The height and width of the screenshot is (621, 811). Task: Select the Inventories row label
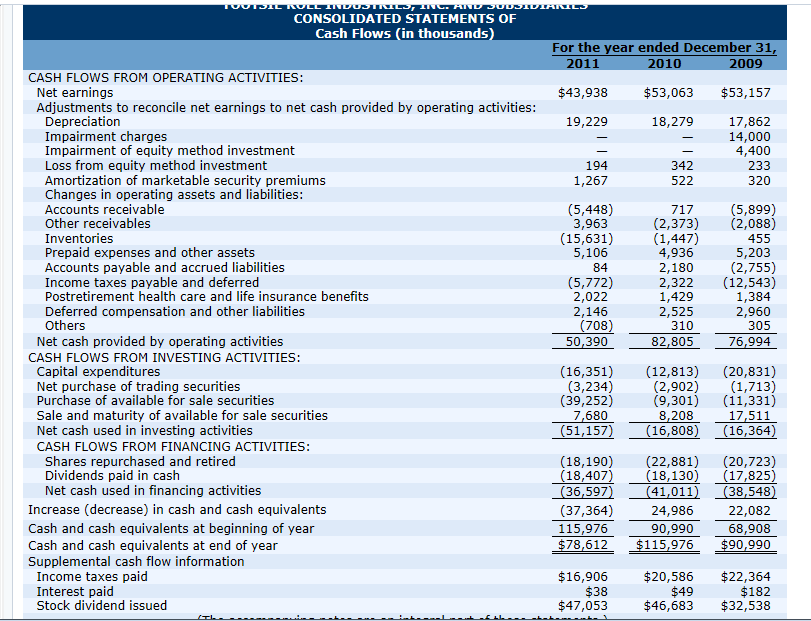[79, 238]
